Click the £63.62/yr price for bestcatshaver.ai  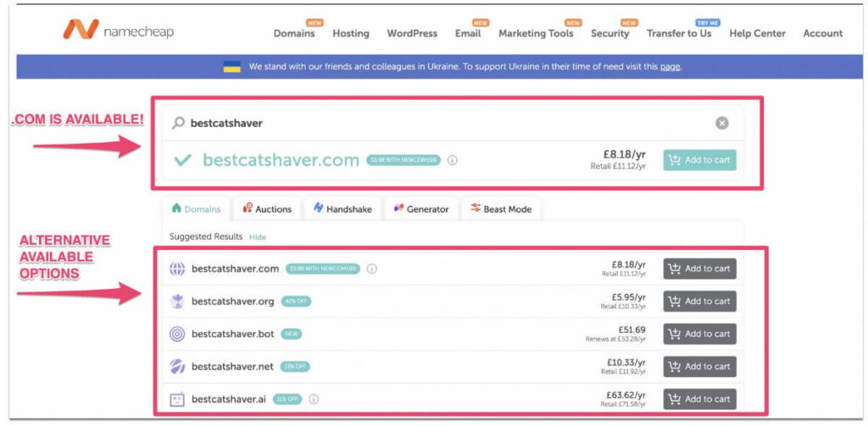click(626, 395)
